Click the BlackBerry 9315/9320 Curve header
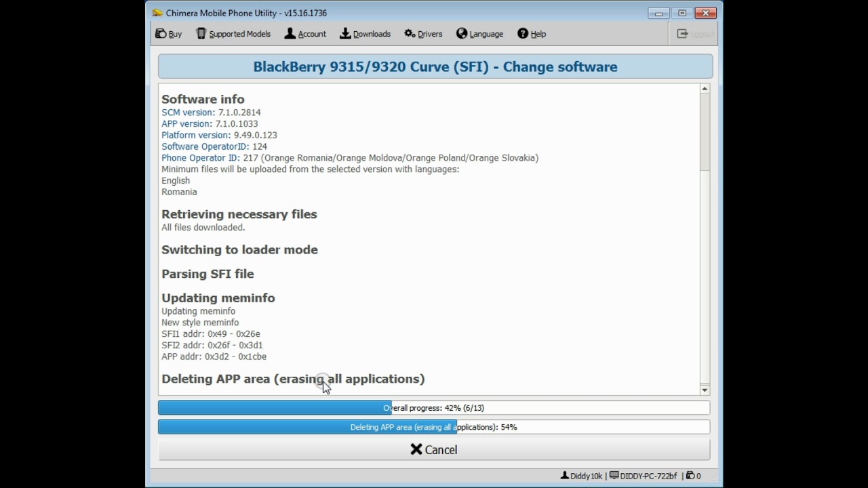The height and width of the screenshot is (488, 868). (x=435, y=66)
